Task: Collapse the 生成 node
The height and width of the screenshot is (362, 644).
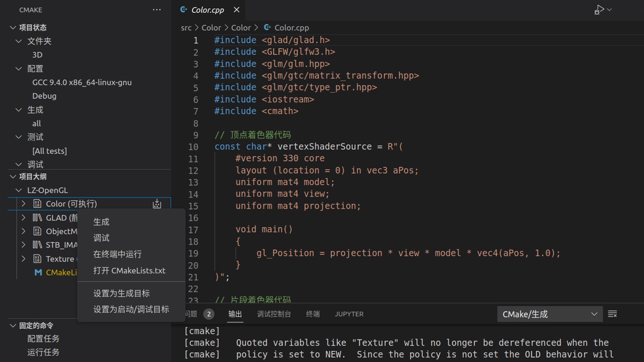Action: 19,110
